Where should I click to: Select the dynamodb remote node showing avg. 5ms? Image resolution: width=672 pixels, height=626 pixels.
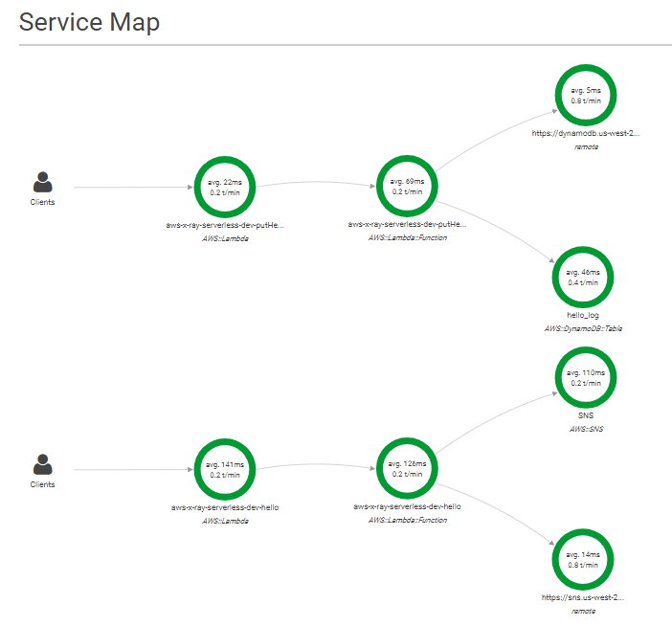click(586, 95)
